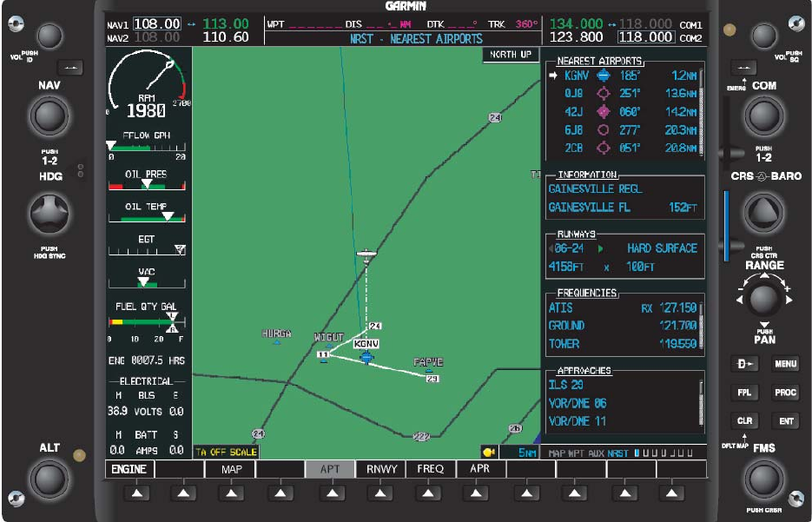This screenshot has width=812, height=522.
Task: Select 2CB in nearest airports list
Action: pyautogui.click(x=574, y=149)
